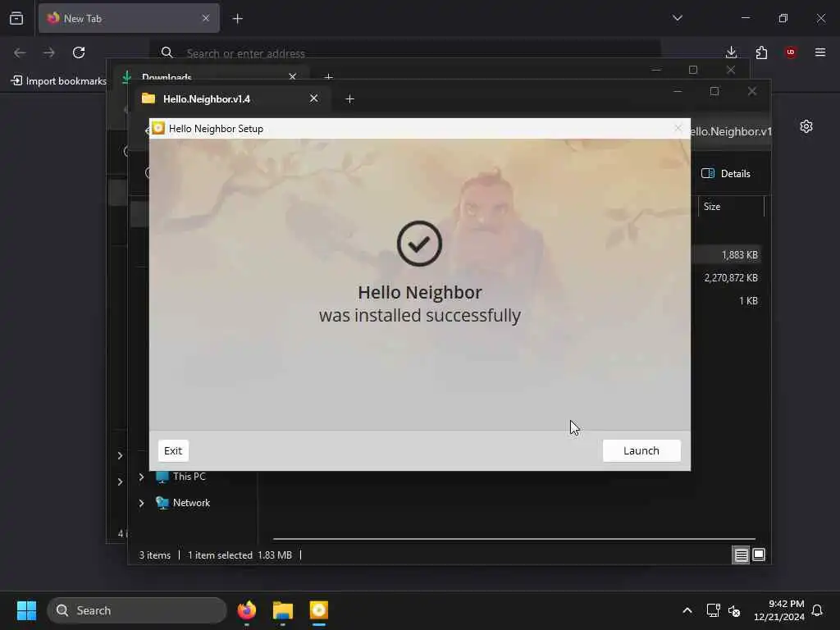Open the Firefox extensions menu
The height and width of the screenshot is (630, 840).
pyautogui.click(x=761, y=52)
